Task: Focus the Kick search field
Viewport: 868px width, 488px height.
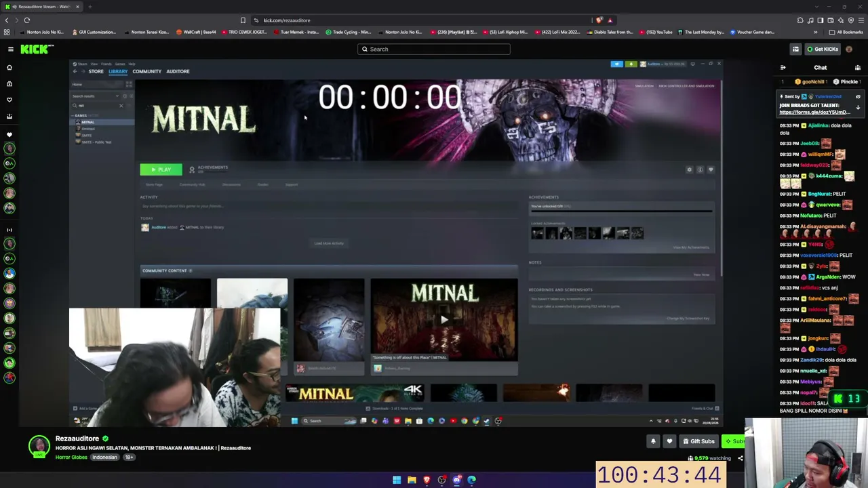Action: (x=434, y=49)
